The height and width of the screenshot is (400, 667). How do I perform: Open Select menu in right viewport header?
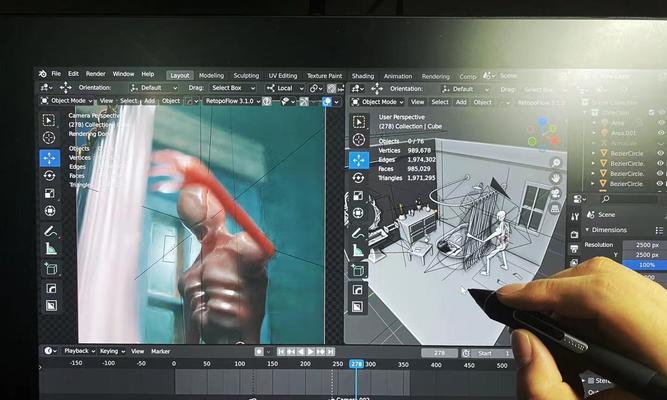[x=440, y=102]
